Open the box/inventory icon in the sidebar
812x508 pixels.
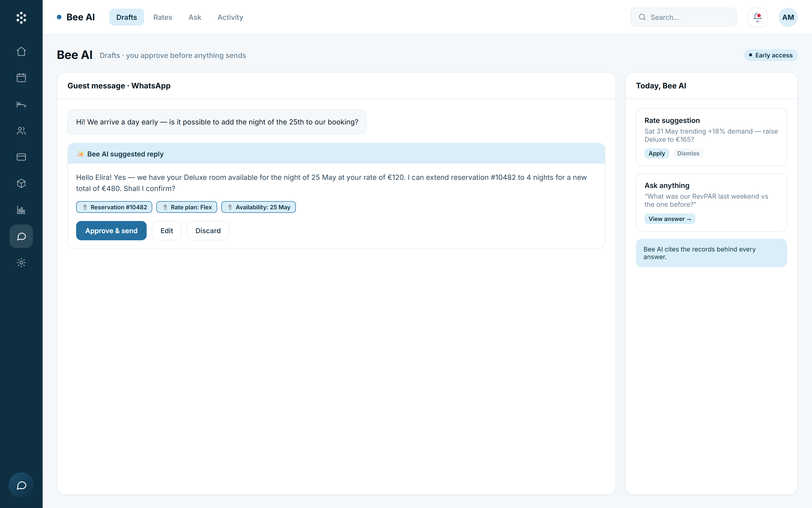click(21, 183)
